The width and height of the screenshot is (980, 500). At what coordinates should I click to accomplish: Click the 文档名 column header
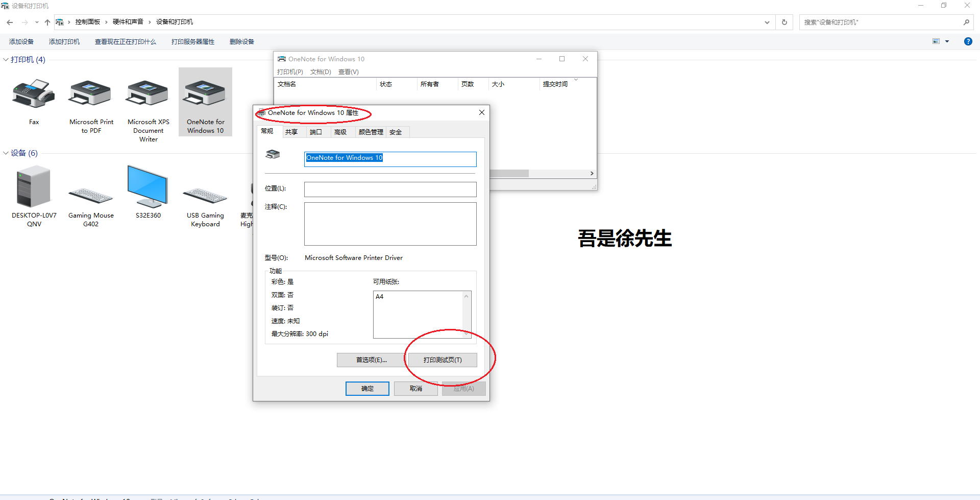pos(325,84)
